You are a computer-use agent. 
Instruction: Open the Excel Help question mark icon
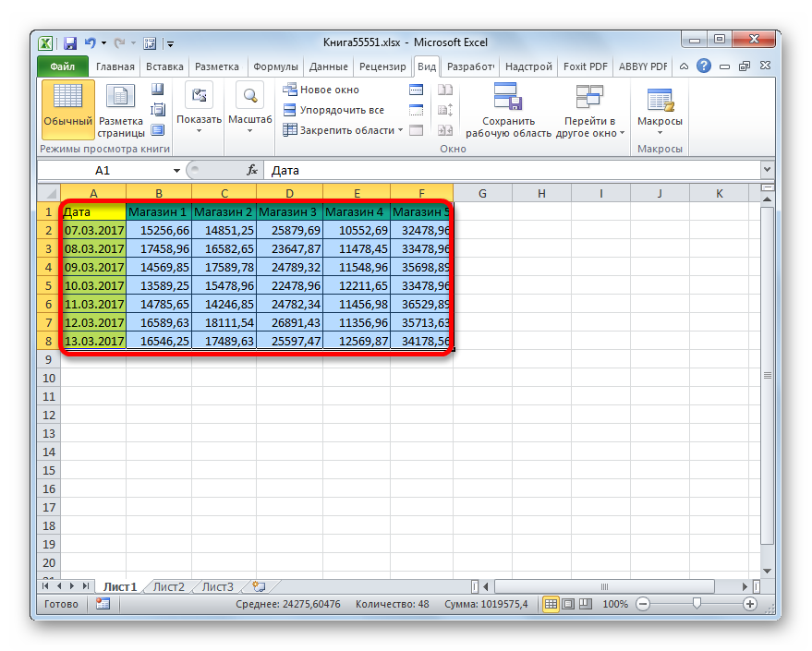point(704,66)
